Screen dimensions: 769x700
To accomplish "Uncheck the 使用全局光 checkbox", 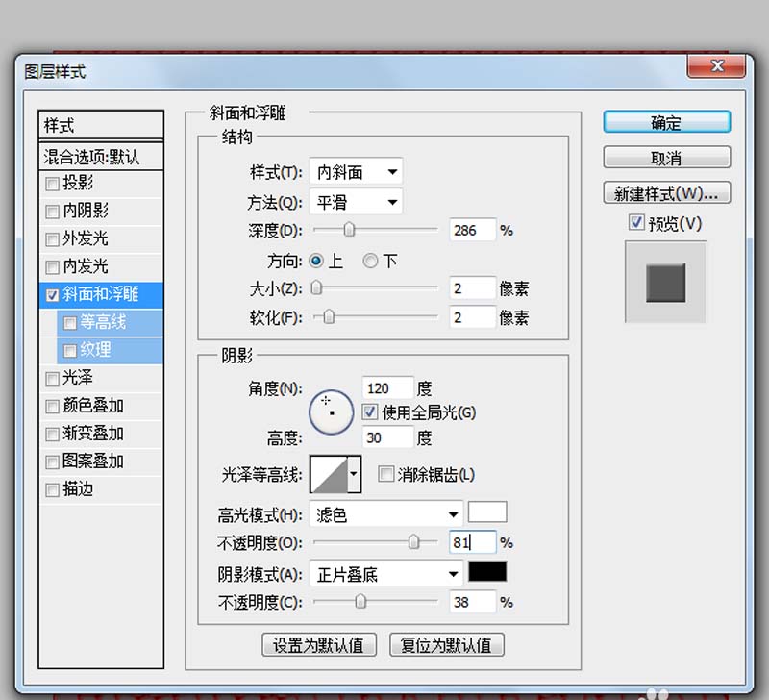I will 369,412.
